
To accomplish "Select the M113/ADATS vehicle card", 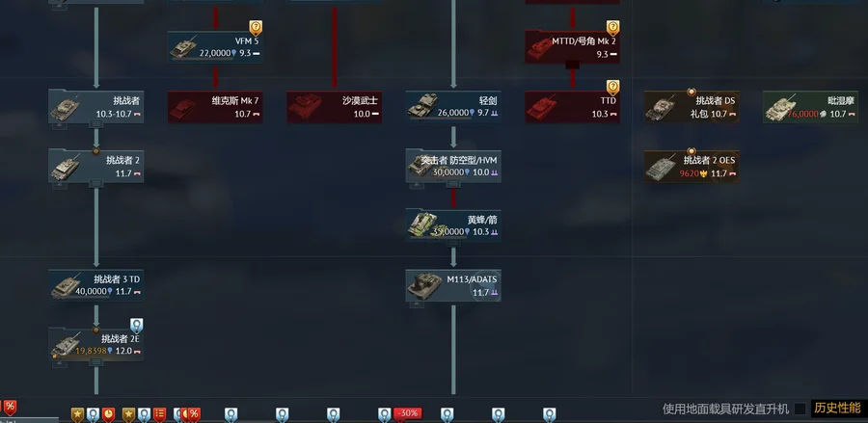I will point(453,285).
